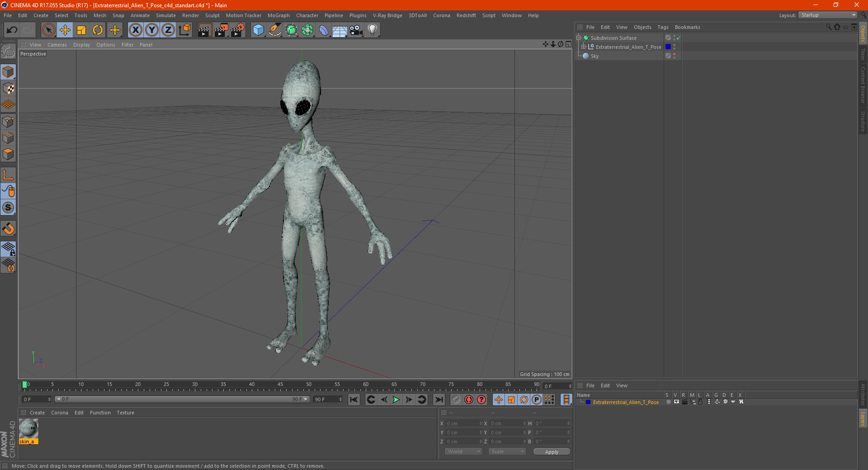Open the deformer objects icon

tap(324, 30)
